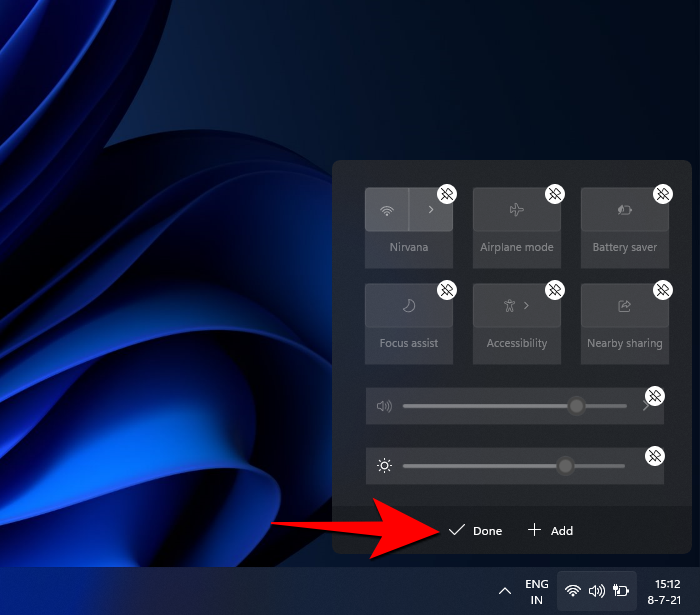Open the ENG IN language switcher
Viewport: 700px width, 615px height.
coord(537,591)
